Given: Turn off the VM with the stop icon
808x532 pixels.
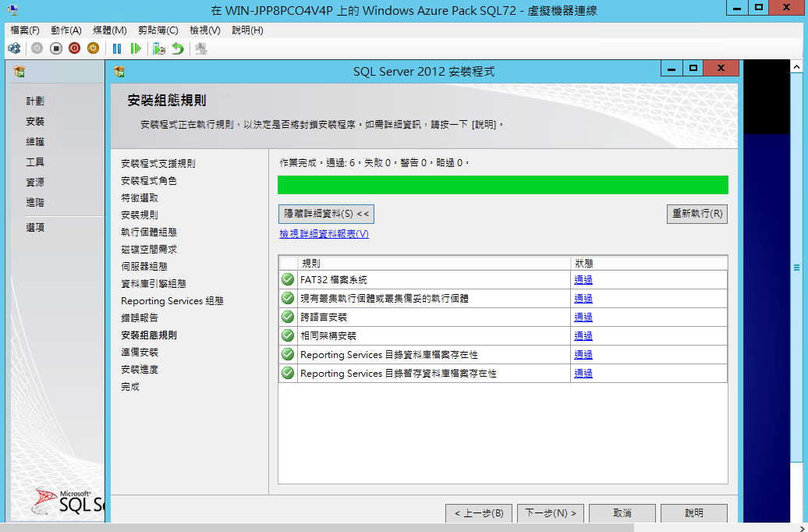Looking at the screenshot, I should point(56,48).
